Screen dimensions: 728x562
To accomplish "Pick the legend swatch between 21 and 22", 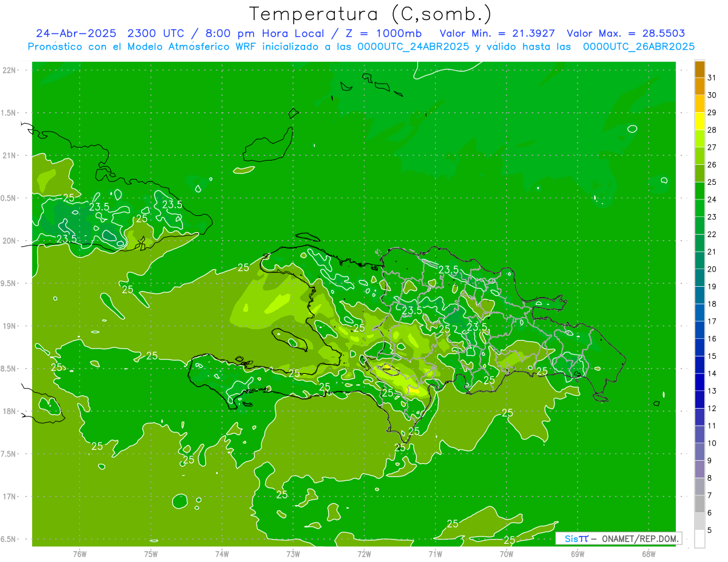I will click(699, 243).
